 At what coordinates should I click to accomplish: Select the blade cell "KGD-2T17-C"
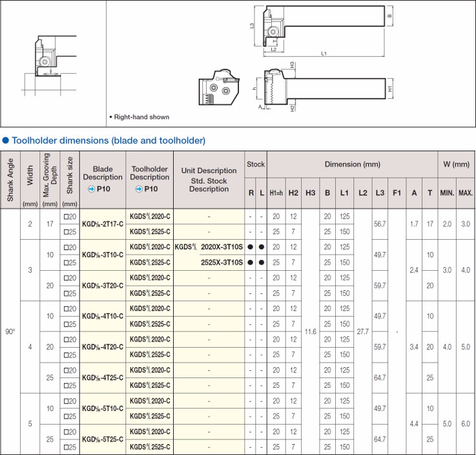pos(103,224)
